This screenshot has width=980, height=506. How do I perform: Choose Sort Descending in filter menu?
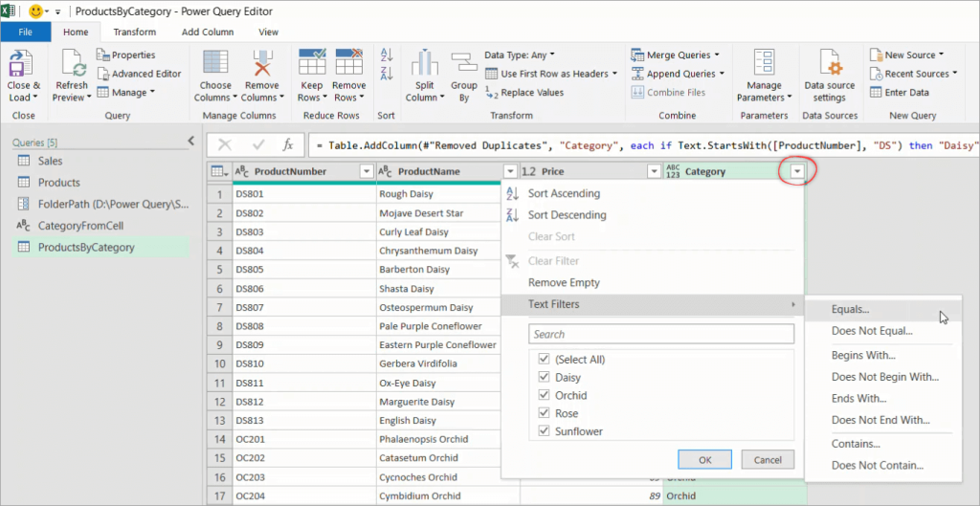coord(567,215)
